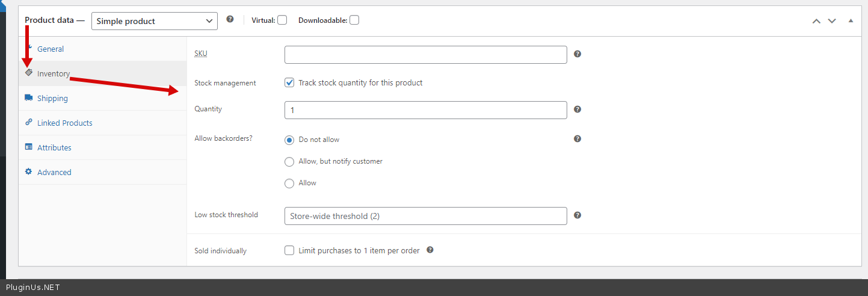Switch to the General tab

click(51, 49)
